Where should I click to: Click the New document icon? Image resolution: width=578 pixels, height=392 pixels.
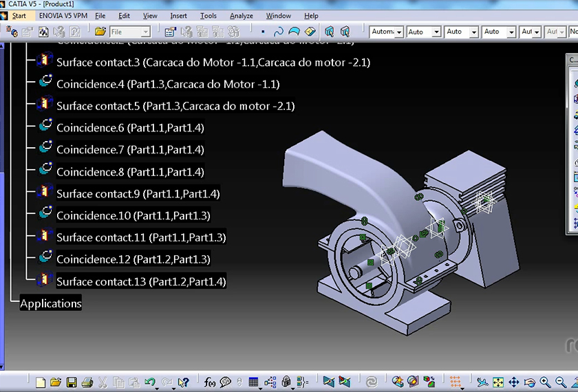pyautogui.click(x=41, y=382)
